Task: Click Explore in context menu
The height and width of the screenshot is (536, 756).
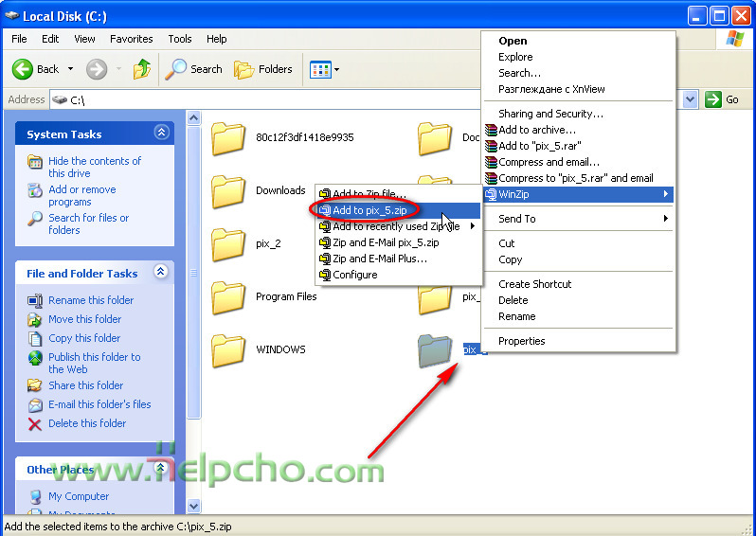Action: pyautogui.click(x=579, y=57)
